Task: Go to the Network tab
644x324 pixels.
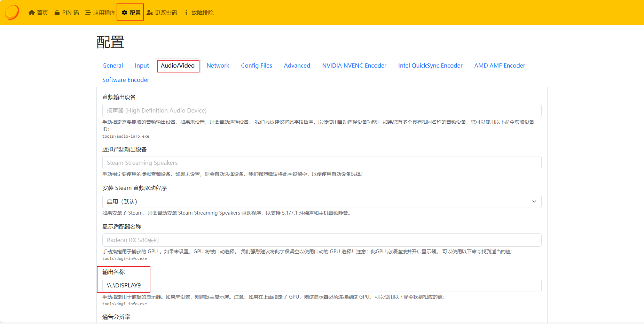Action: coord(218,65)
